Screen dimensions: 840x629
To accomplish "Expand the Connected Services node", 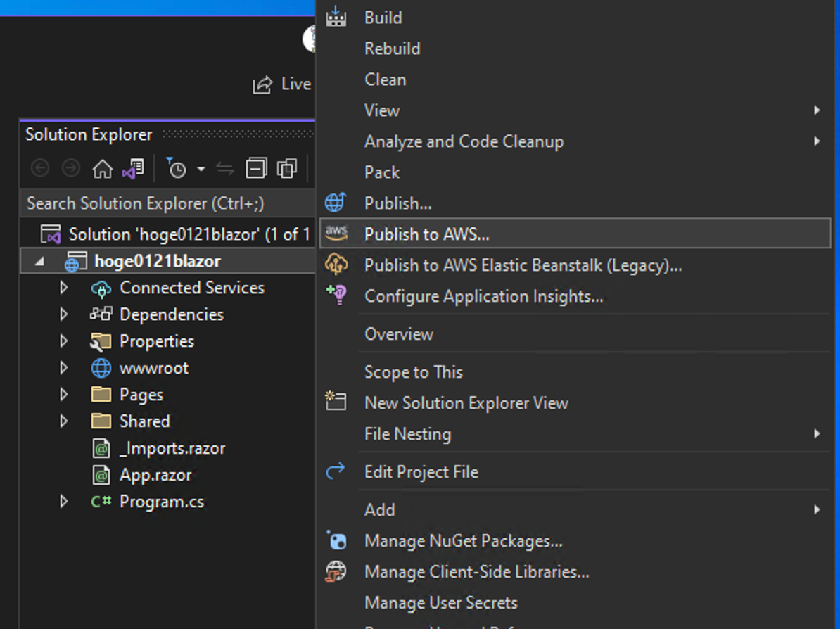I will point(64,288).
